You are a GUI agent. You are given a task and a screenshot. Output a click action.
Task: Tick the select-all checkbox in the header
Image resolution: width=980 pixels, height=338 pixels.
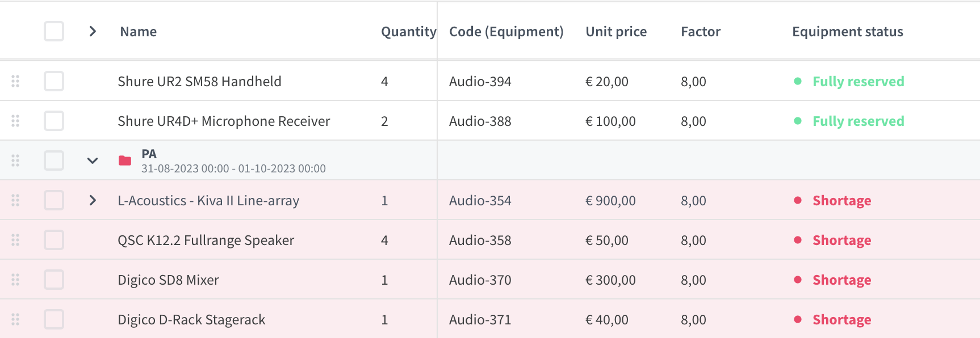point(54,31)
